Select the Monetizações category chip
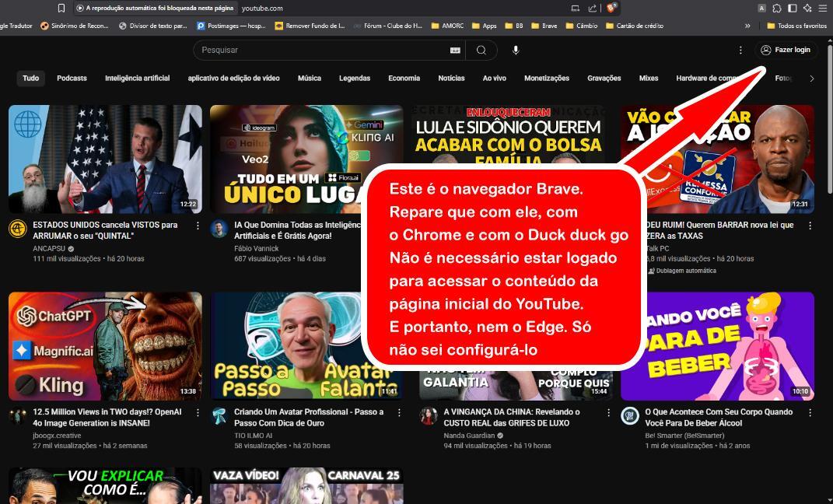Viewport: 833px width, 504px height. pos(547,78)
